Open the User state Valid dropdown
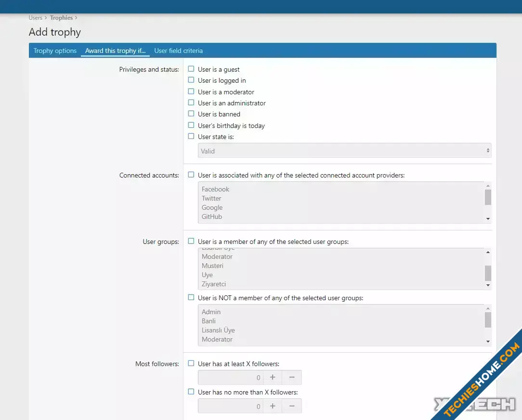The image size is (522, 420). coord(344,151)
